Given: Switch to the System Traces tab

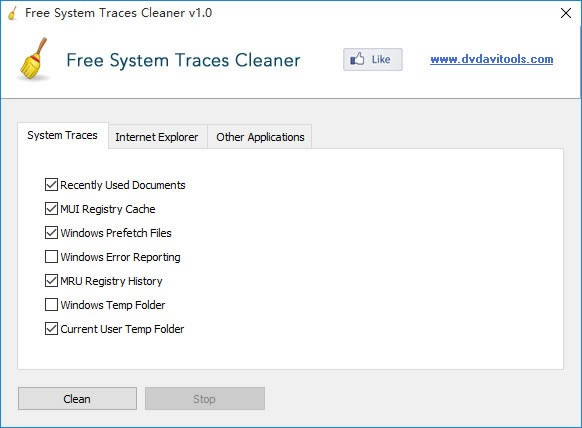Looking at the screenshot, I should (62, 135).
